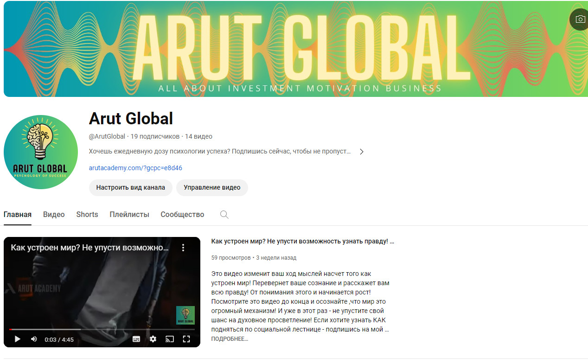The height and width of the screenshot is (364, 588).
Task: Mute the video with the speaker icon
Action: (x=34, y=339)
